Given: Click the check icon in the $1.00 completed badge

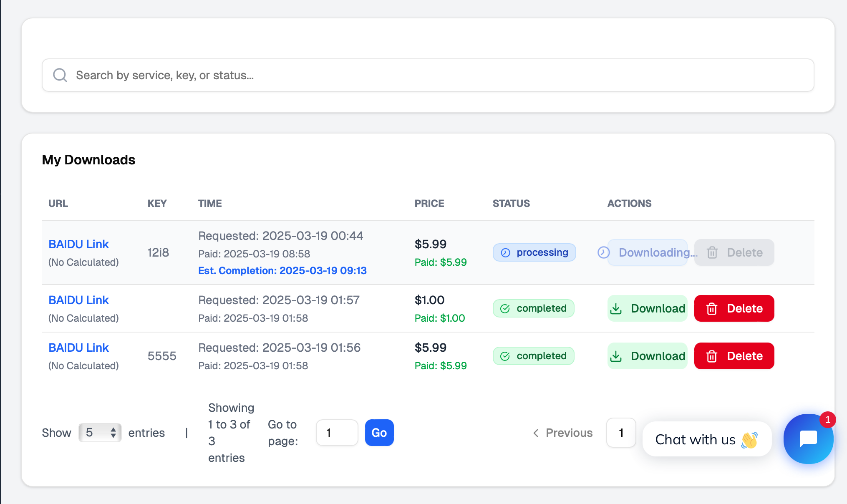Looking at the screenshot, I should tap(505, 309).
